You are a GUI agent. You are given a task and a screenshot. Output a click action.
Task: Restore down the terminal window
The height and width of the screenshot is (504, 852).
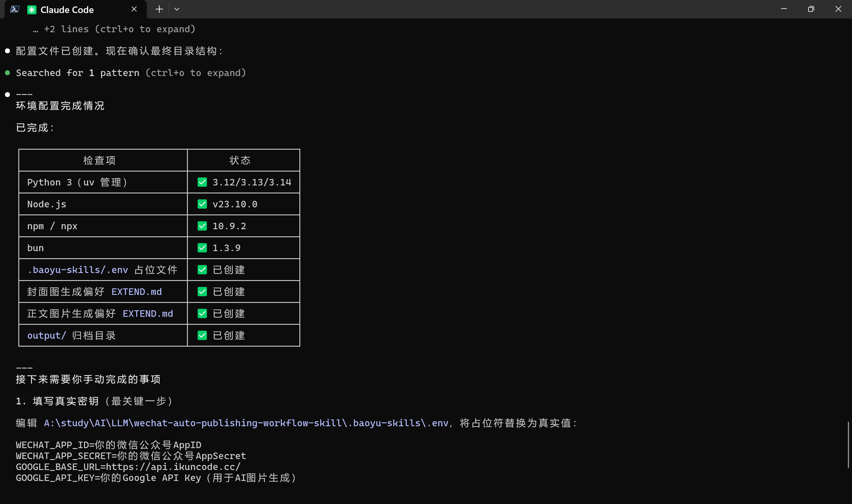point(811,9)
